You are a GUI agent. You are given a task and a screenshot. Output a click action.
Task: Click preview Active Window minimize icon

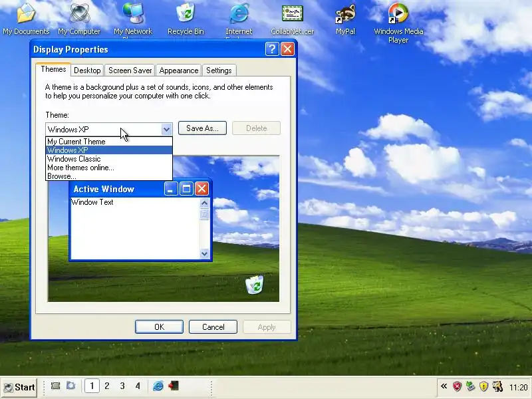pyautogui.click(x=171, y=189)
